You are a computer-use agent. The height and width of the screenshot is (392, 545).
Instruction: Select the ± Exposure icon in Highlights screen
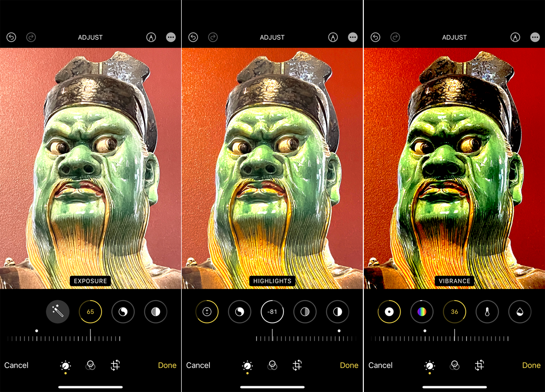(x=207, y=312)
